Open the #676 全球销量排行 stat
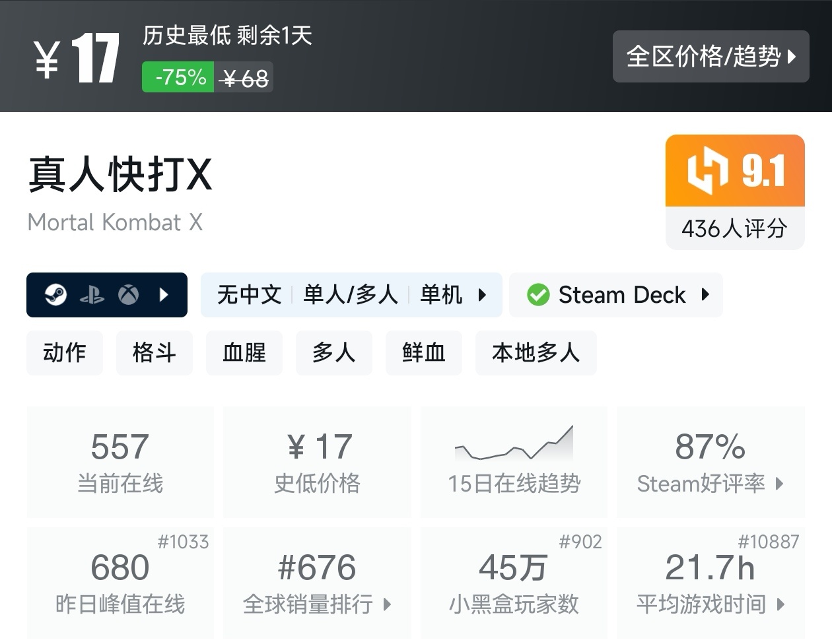This screenshot has height=644, width=832. (x=317, y=583)
